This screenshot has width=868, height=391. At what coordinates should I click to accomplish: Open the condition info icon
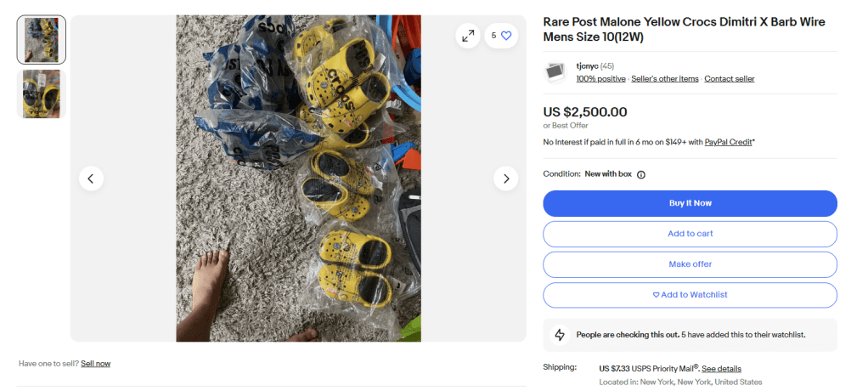[x=641, y=174]
